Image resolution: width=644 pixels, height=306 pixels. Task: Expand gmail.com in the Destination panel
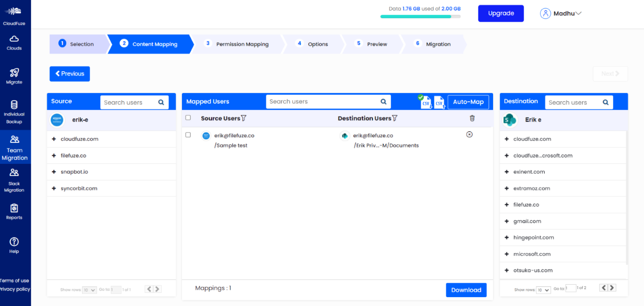[506, 221]
